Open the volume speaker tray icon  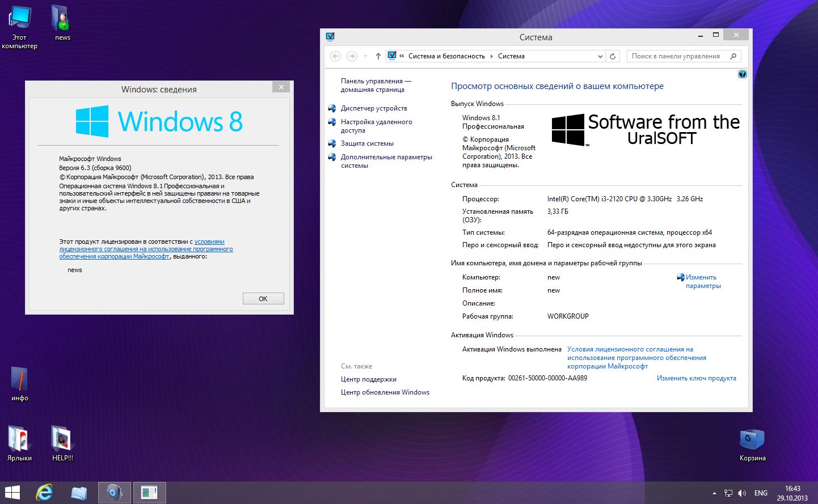click(742, 493)
